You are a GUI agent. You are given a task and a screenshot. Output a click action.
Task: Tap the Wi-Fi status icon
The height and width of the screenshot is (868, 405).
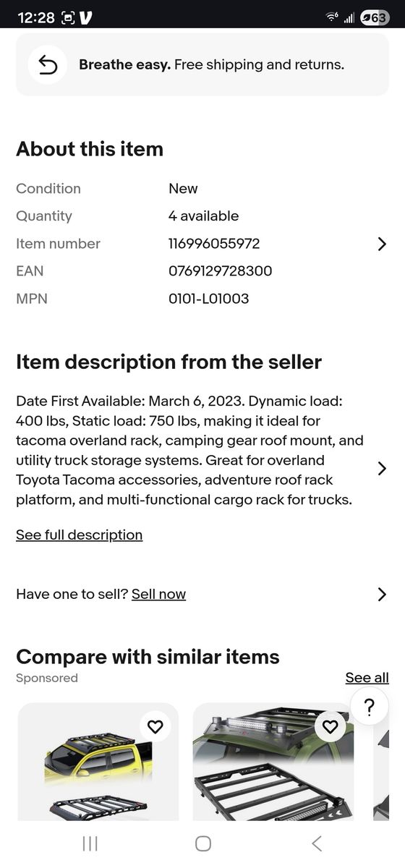[x=332, y=17]
